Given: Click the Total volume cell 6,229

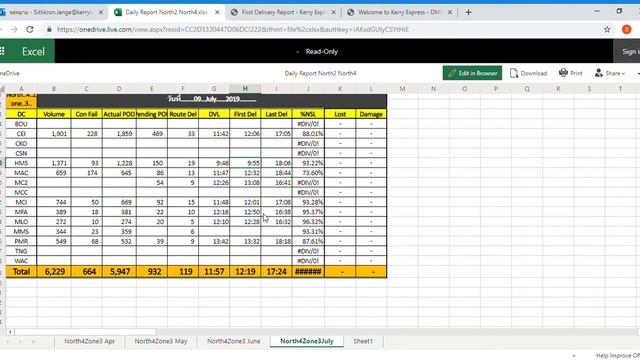Looking at the screenshot, I should pyautogui.click(x=53, y=271).
